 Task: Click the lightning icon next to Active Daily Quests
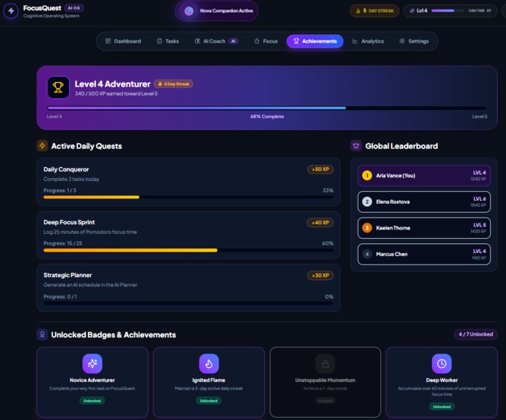(x=43, y=145)
